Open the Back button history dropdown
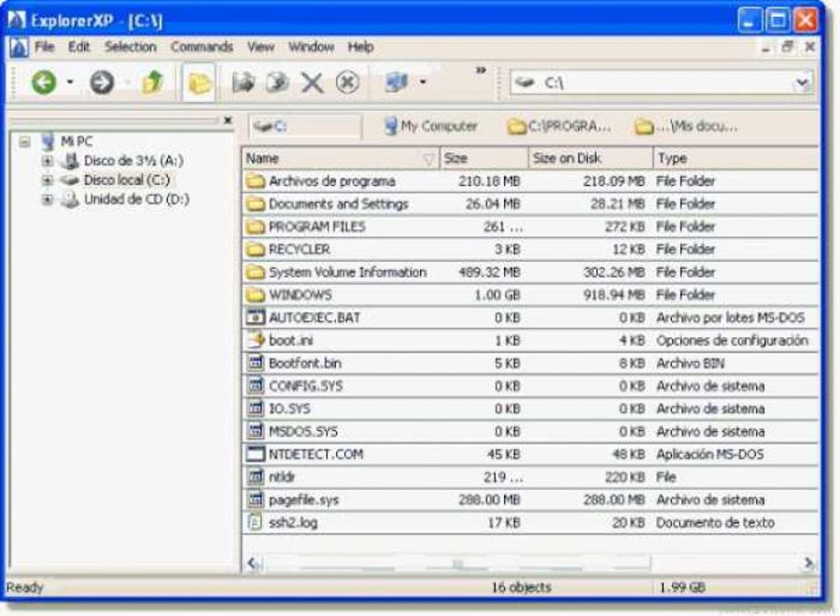The height and width of the screenshot is (616, 840). [x=70, y=82]
